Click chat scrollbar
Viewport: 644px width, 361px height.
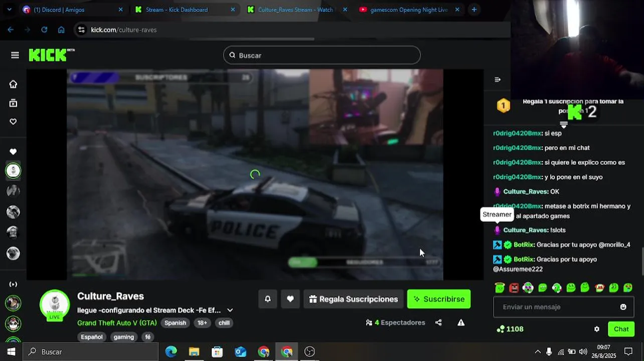coord(642,261)
